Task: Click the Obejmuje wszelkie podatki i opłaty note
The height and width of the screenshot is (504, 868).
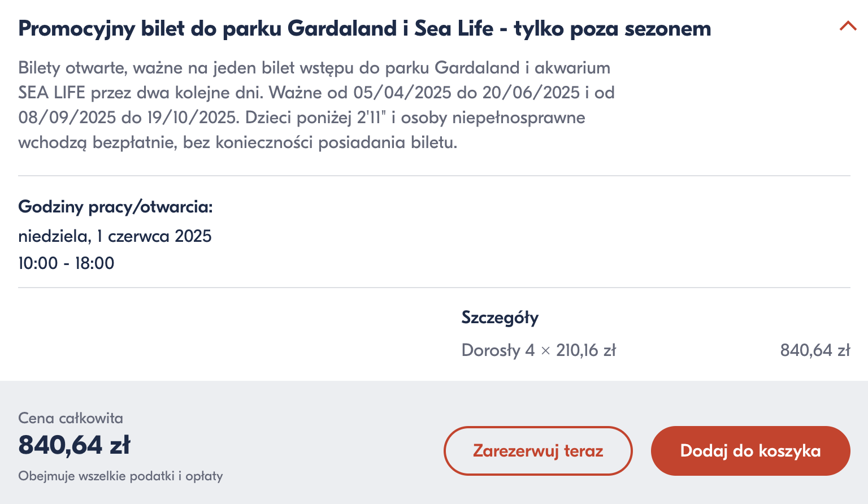Action: tap(120, 476)
